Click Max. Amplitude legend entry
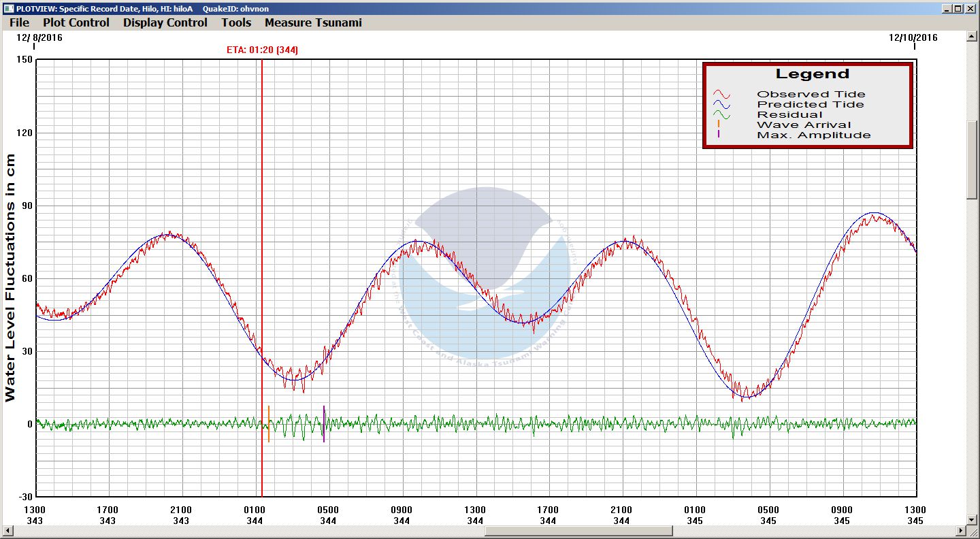This screenshot has width=980, height=539. click(x=814, y=135)
